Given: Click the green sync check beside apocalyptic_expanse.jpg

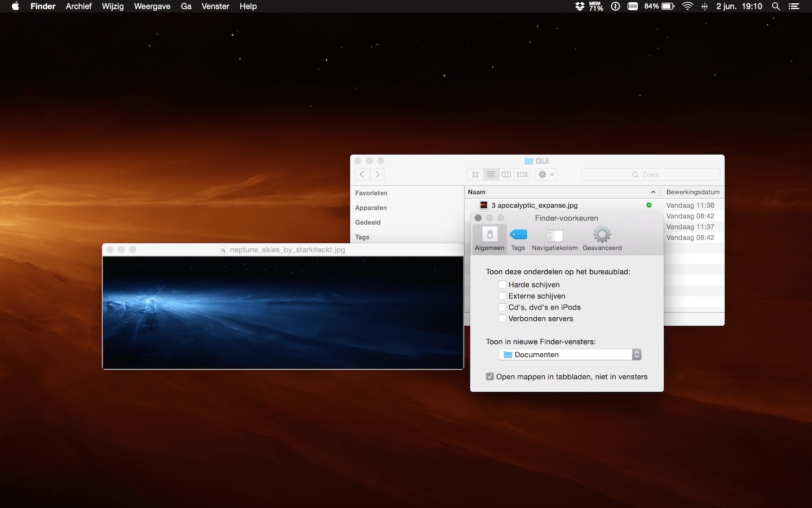Looking at the screenshot, I should (x=649, y=205).
